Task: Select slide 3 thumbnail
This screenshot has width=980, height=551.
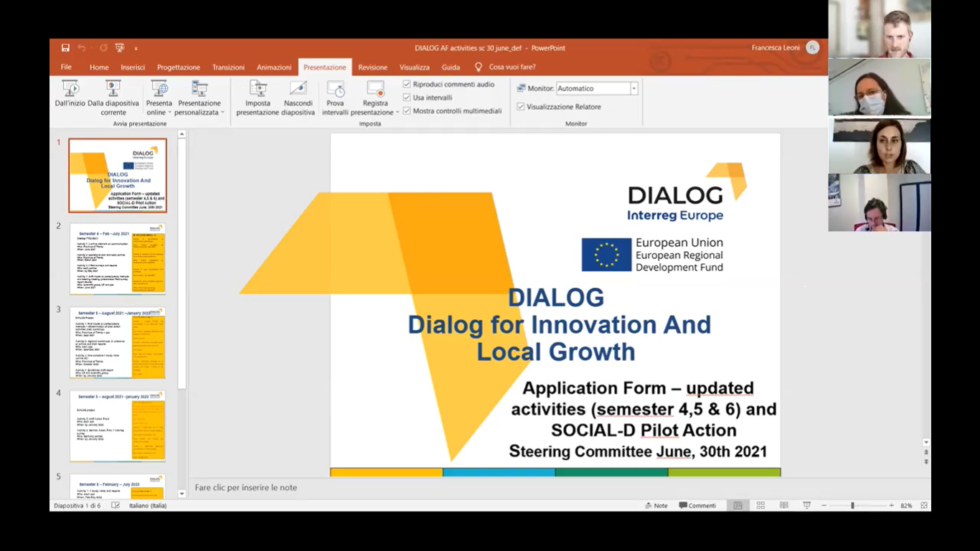Action: 118,342
